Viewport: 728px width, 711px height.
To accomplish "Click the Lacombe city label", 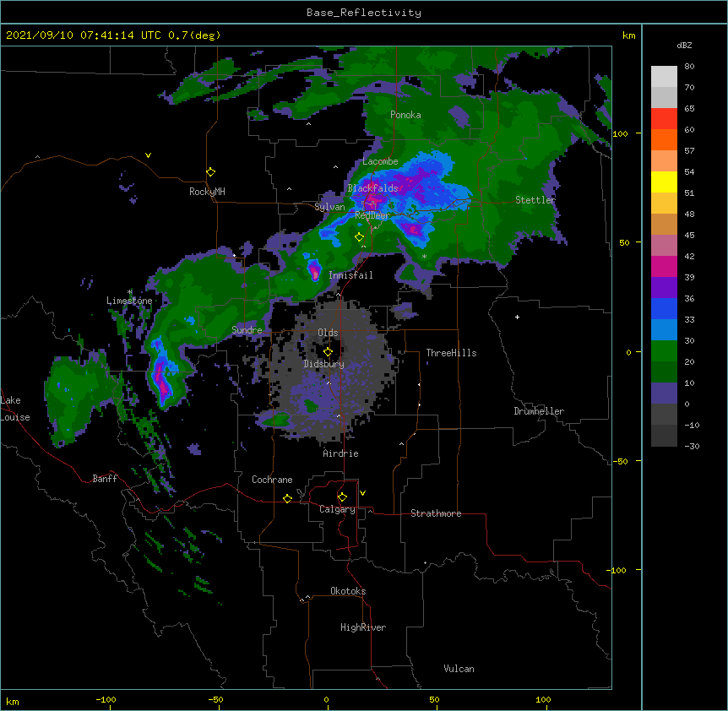I will (380, 161).
